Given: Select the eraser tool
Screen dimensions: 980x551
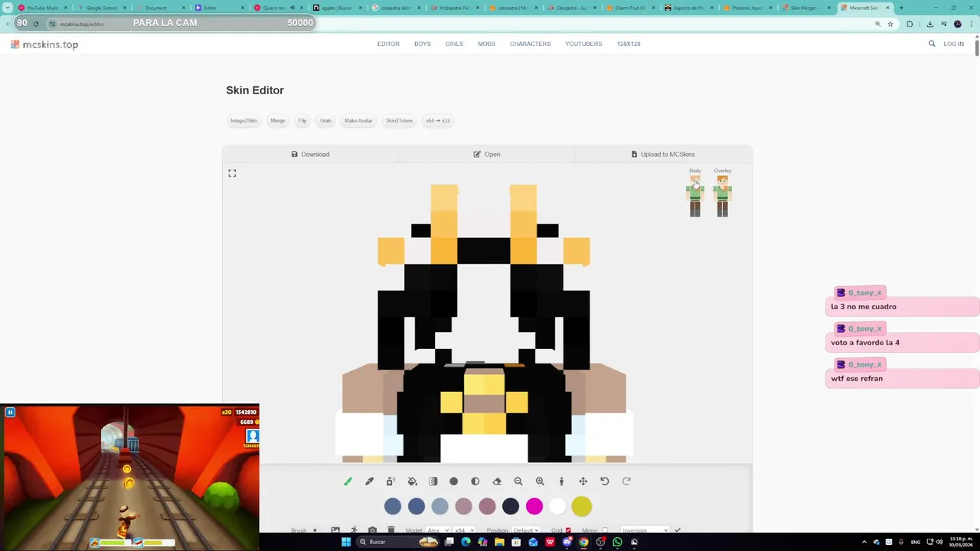Looking at the screenshot, I should 497,481.
